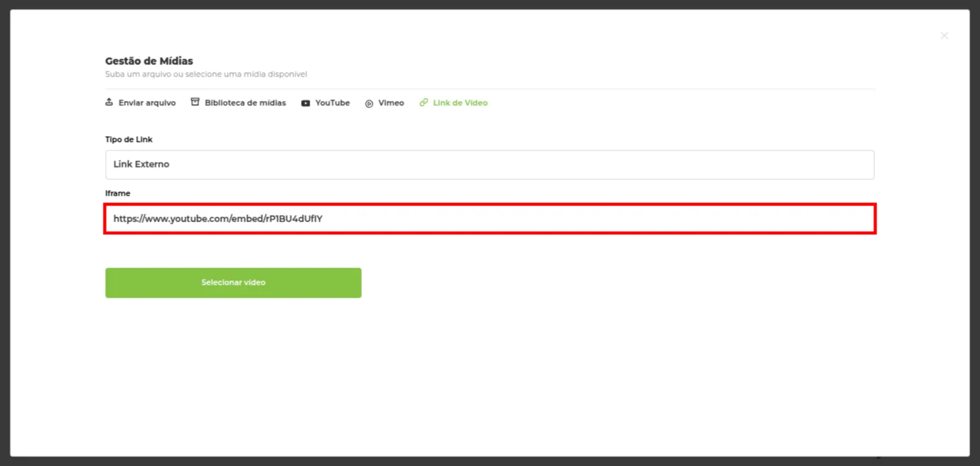Click the Tipo de Link label
The width and height of the screenshot is (980, 466).
coord(129,140)
